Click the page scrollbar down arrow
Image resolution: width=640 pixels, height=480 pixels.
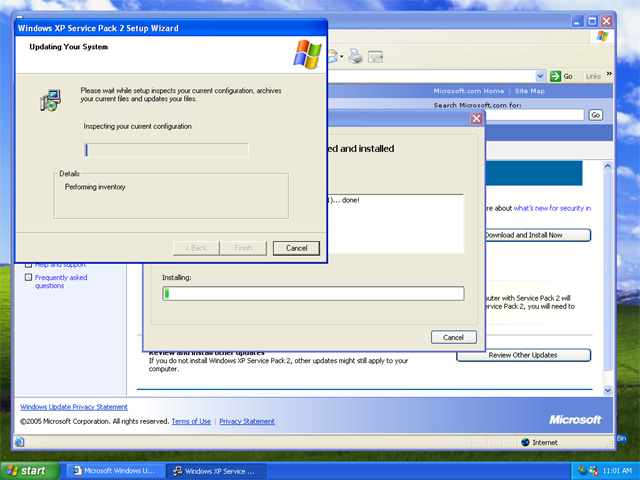608,390
